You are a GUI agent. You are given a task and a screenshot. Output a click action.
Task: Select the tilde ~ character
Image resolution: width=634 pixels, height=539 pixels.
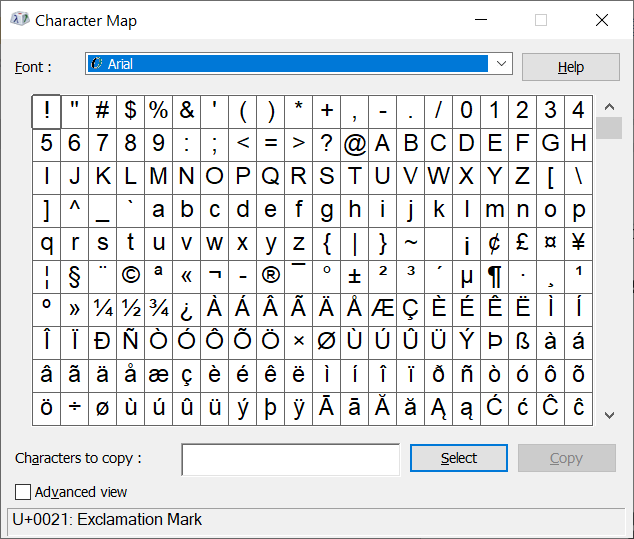click(410, 244)
